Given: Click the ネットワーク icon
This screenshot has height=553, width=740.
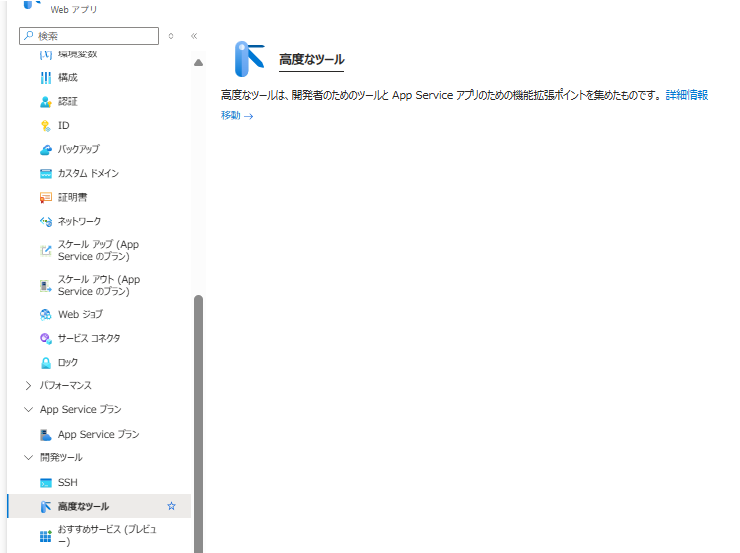Looking at the screenshot, I should (x=46, y=221).
